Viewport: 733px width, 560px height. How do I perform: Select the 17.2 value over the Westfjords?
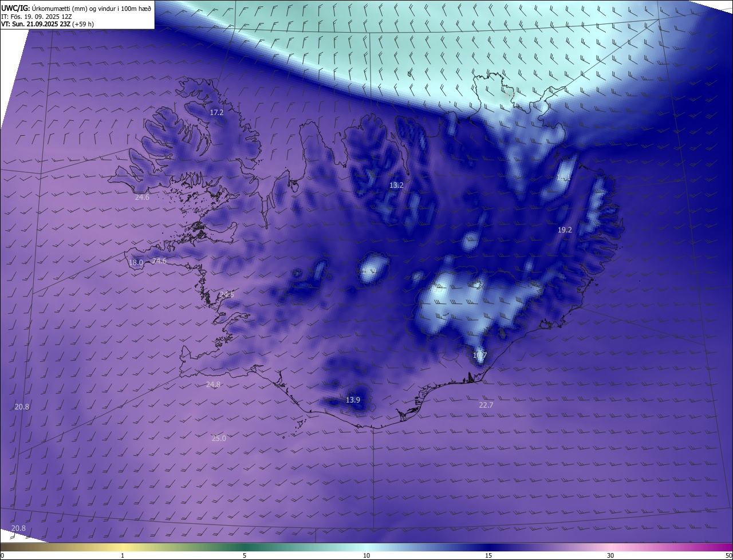[x=216, y=113]
